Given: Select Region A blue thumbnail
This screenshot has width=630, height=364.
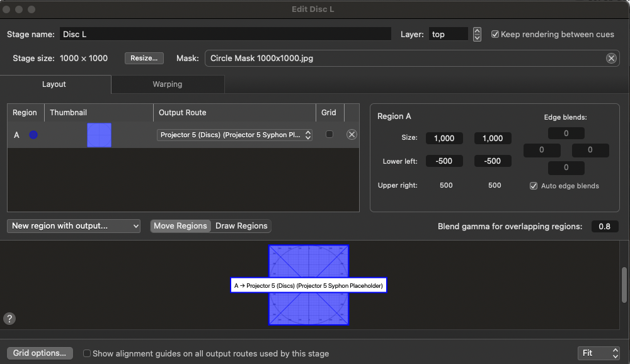Looking at the screenshot, I should 99,135.
